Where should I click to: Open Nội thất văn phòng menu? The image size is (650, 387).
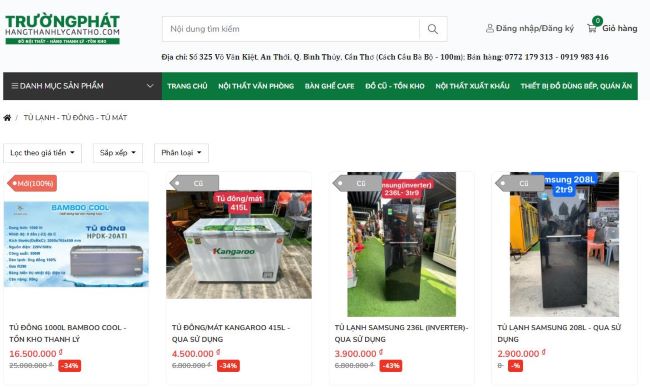point(256,86)
